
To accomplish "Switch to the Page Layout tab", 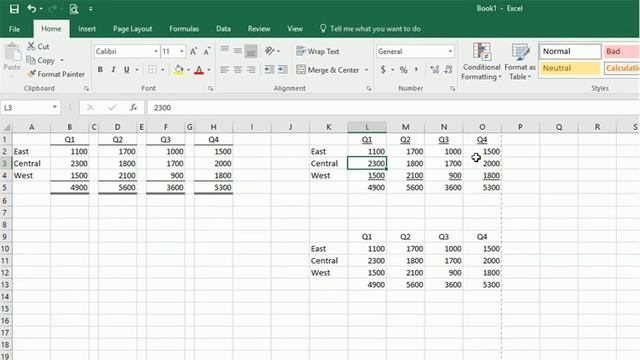I will 132,29.
